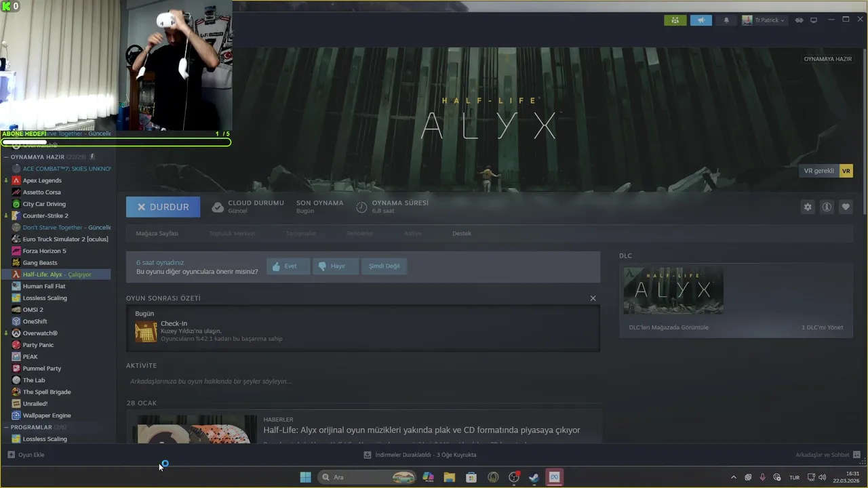
Task: Recommend the game with Evet button
Action: click(288, 266)
